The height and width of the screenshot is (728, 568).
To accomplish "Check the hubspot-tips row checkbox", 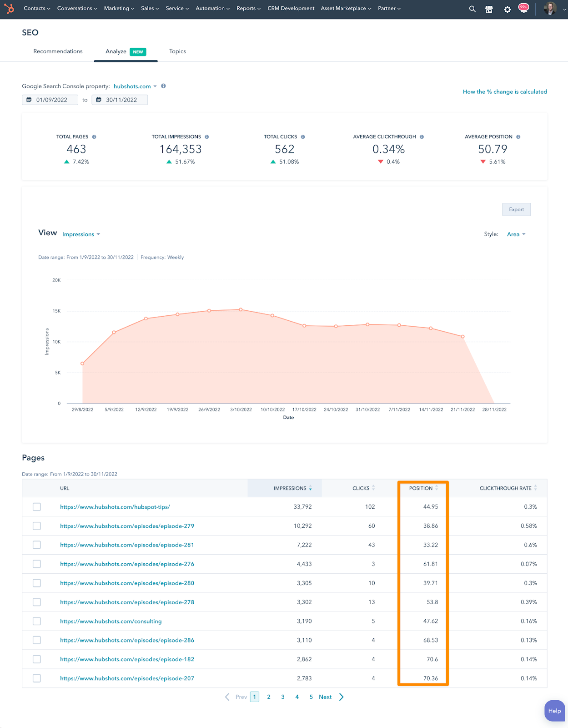I will tap(37, 507).
